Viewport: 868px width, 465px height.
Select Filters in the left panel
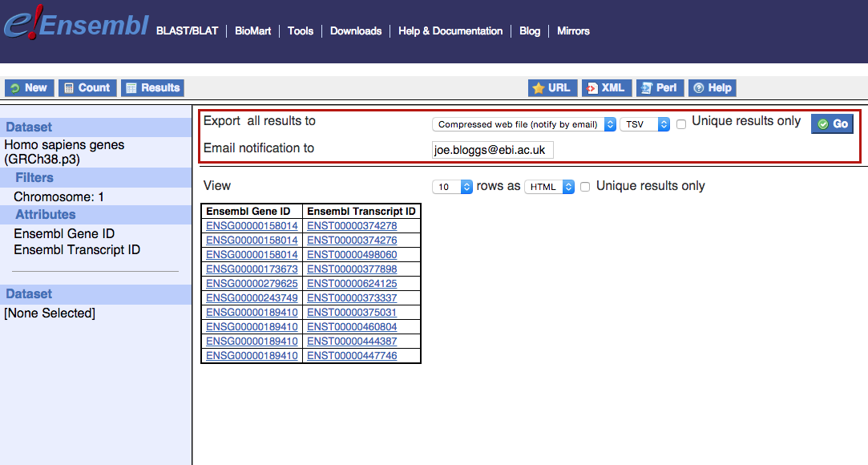coord(34,178)
